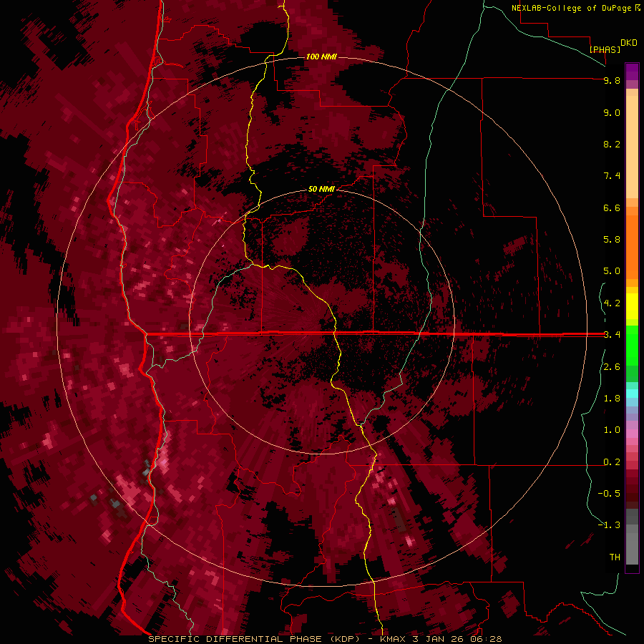The height and width of the screenshot is (644, 644).
Task: Click the 9.0 value on the scale
Action: (x=612, y=112)
